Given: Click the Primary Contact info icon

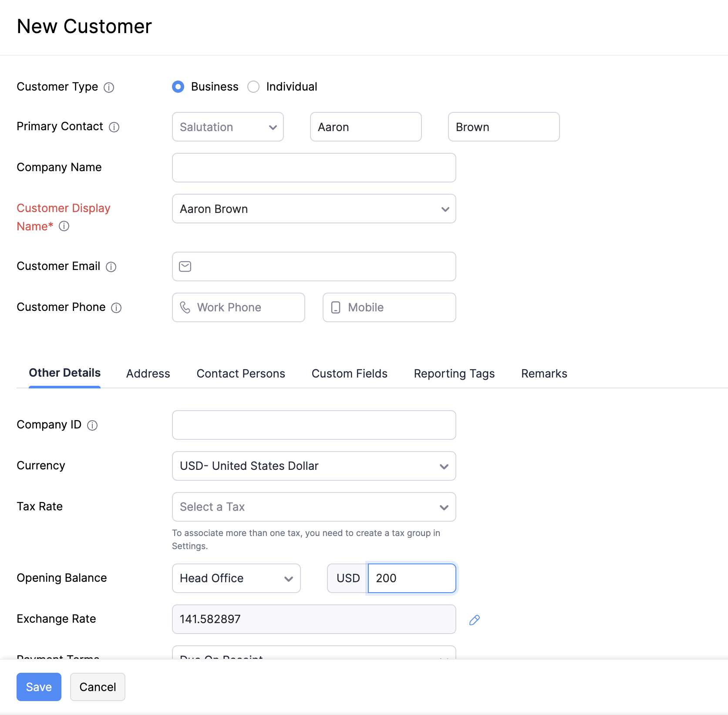Looking at the screenshot, I should (114, 128).
